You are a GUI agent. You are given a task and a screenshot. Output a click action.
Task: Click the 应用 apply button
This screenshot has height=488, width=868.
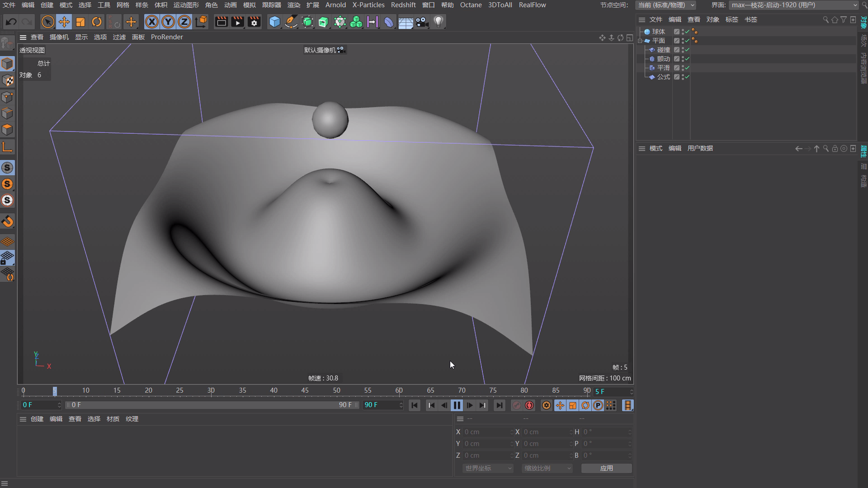[x=606, y=468]
